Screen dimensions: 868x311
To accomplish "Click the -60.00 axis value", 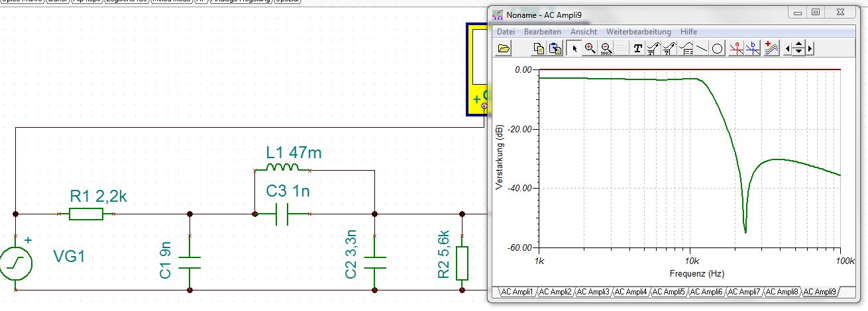I will 519,247.
